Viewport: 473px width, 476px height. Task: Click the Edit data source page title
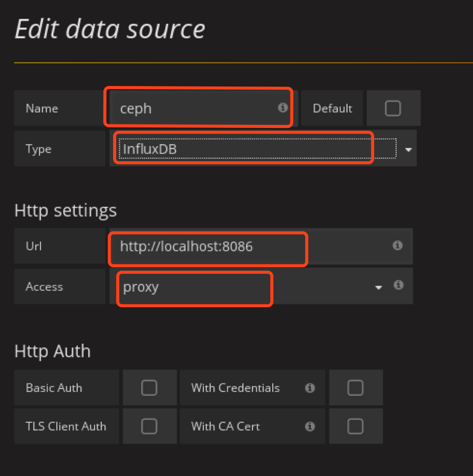110,29
